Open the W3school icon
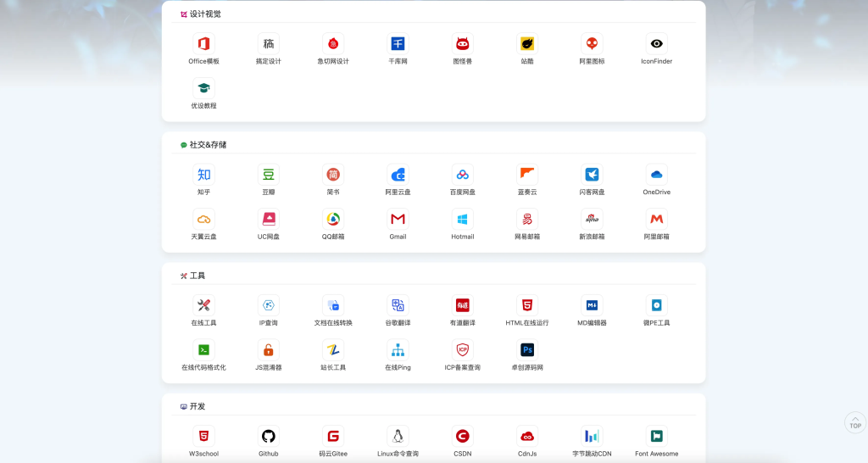 pos(203,436)
